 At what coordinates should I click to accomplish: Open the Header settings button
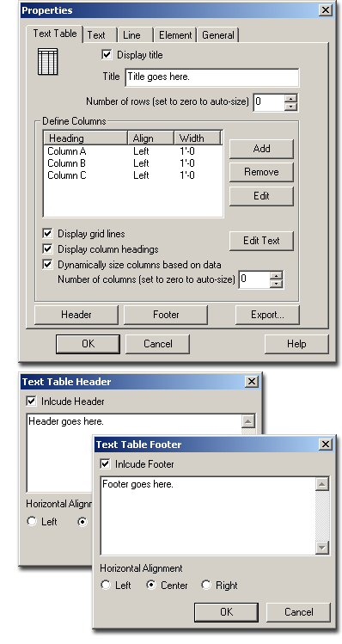tap(76, 315)
